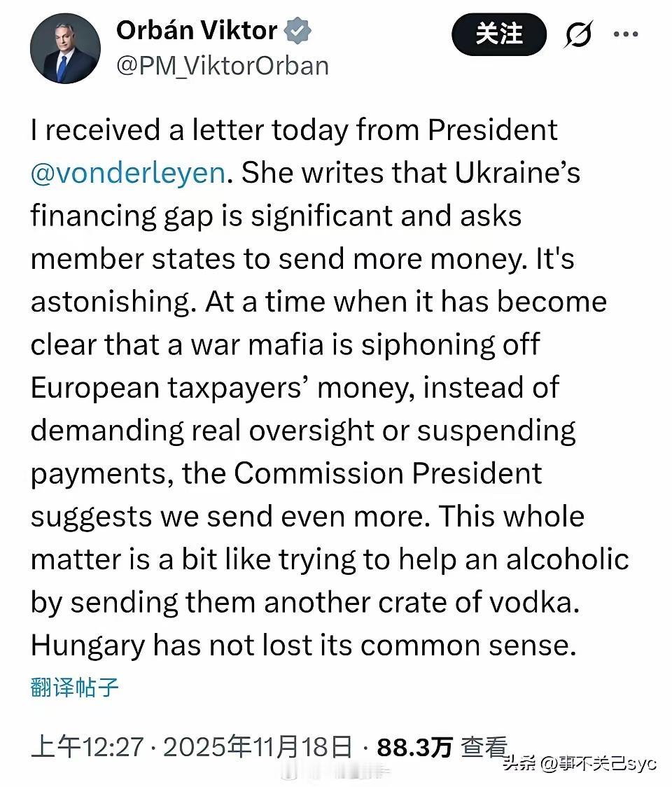Open the 88.3万 view count

pos(414,748)
